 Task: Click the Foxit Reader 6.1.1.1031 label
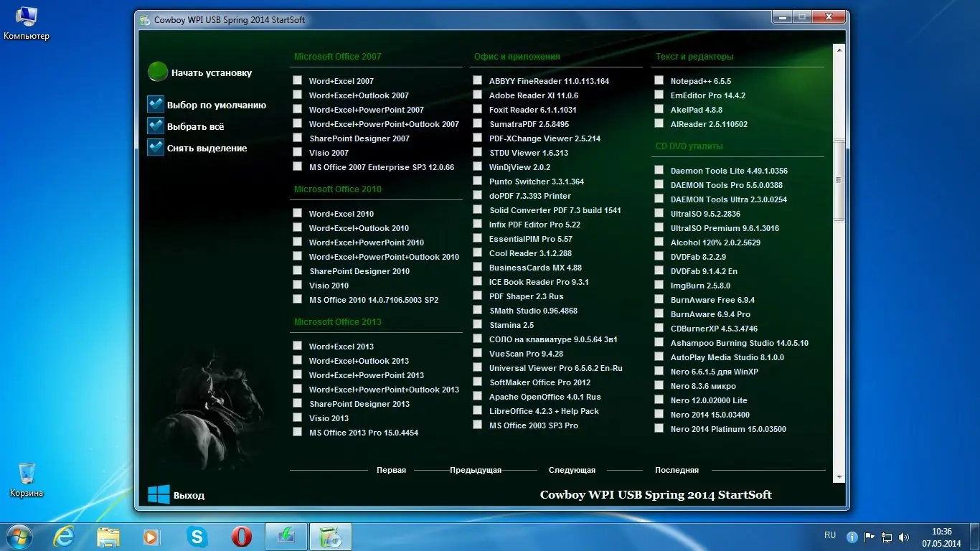point(532,110)
